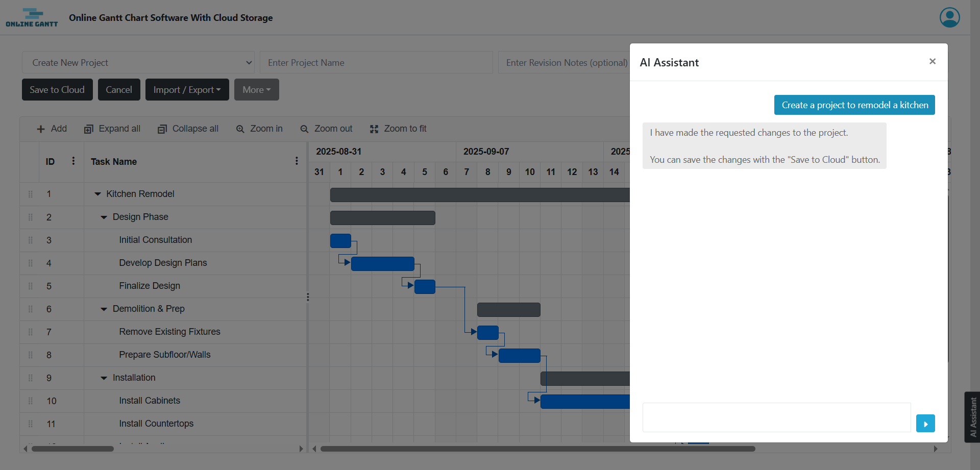Add a new task with Add

(52, 129)
